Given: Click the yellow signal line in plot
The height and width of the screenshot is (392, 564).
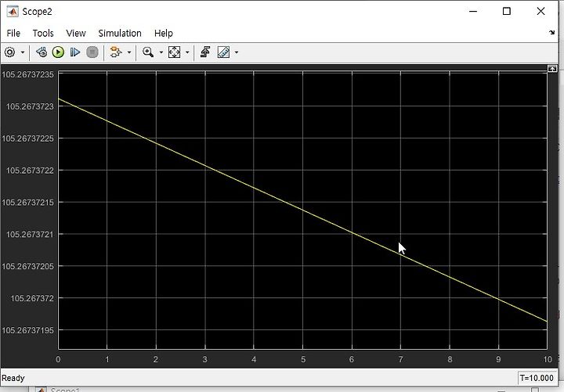Looking at the screenshot, I should point(303,210).
